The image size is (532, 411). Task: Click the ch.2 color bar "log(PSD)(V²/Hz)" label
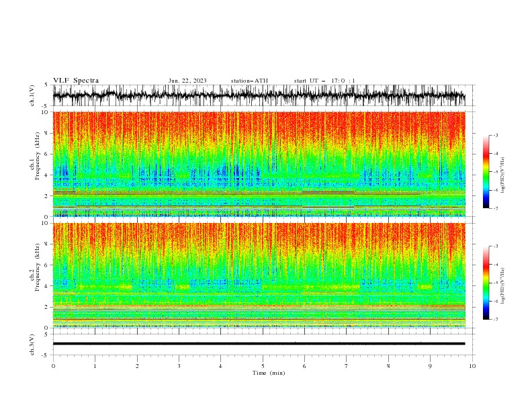[503, 285]
